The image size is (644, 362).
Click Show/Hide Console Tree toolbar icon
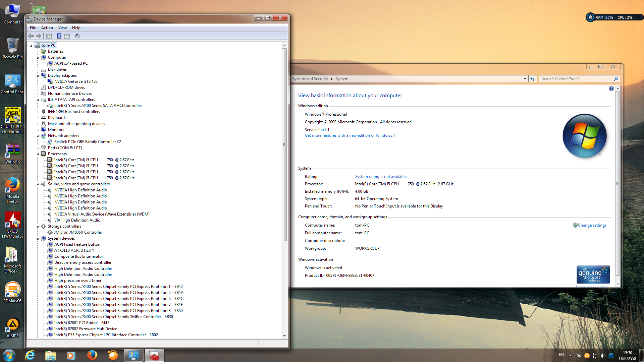click(49, 36)
